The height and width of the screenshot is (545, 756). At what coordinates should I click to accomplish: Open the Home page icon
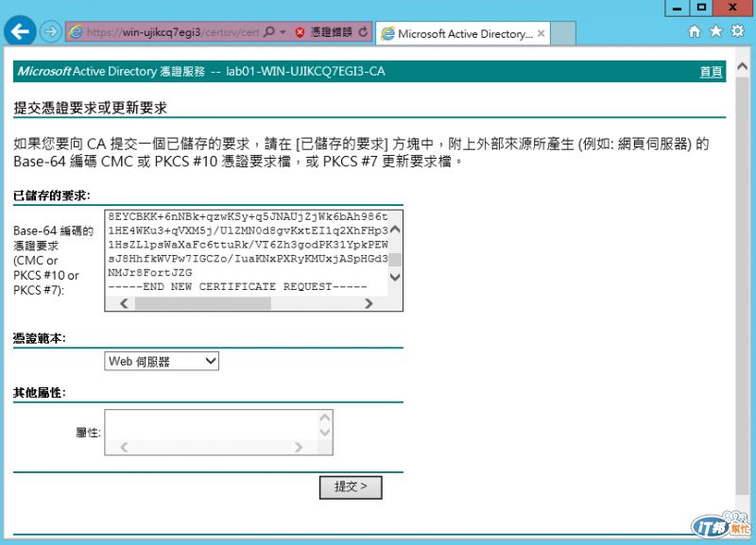[695, 32]
